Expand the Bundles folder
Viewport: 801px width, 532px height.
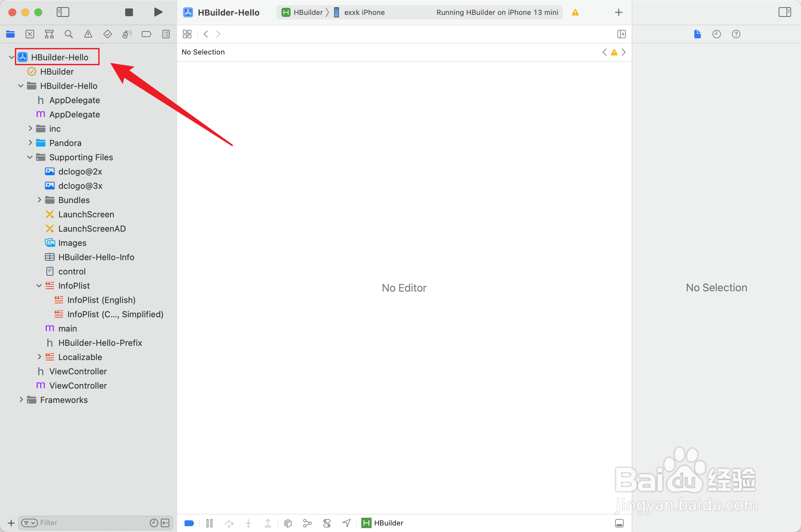tap(39, 200)
